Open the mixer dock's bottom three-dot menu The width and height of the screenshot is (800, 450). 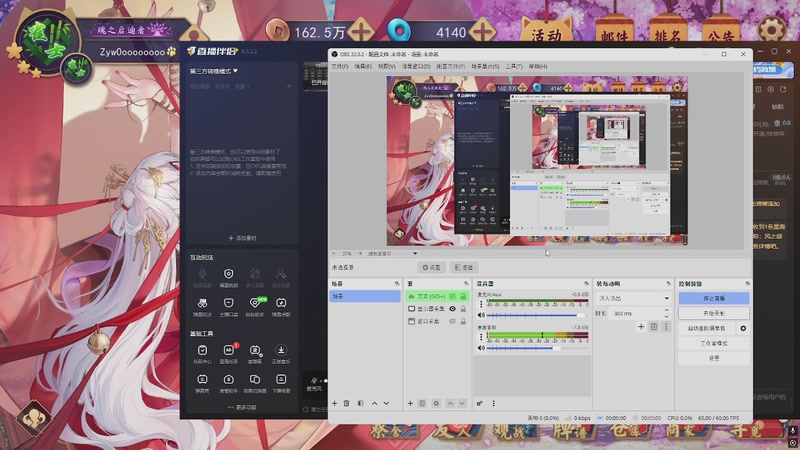493,403
